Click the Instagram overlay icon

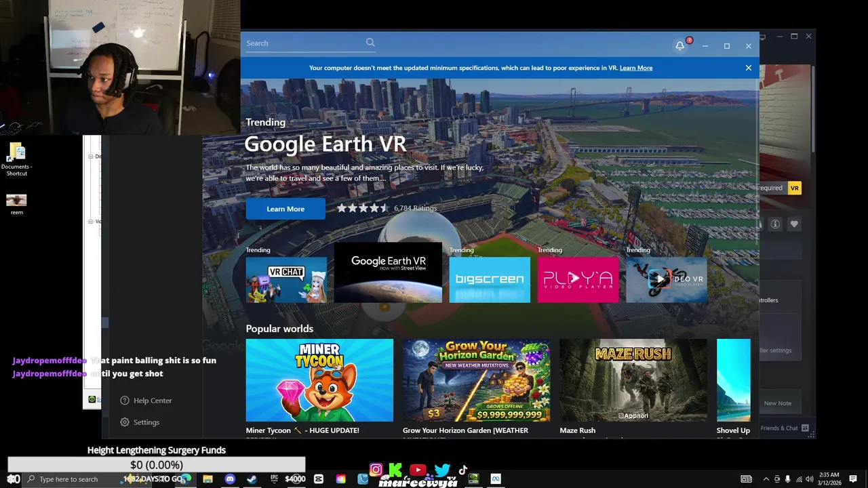point(376,470)
